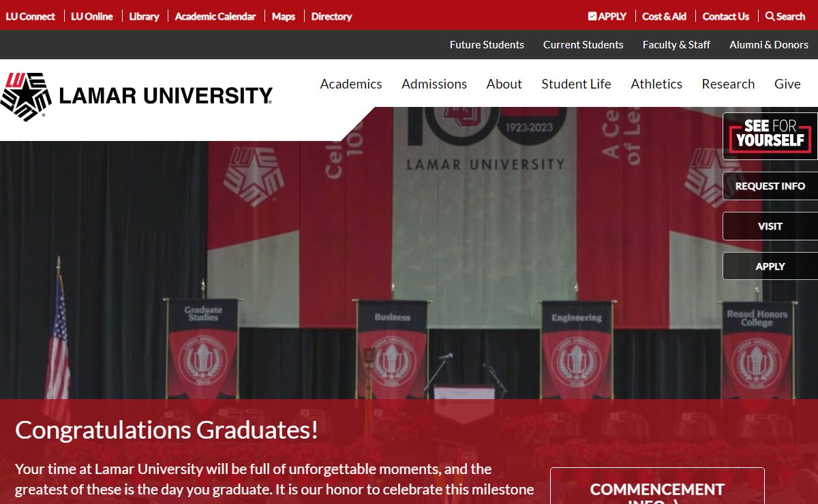Image resolution: width=818 pixels, height=504 pixels.
Task: Click the Lamar University star logo
Action: click(26, 96)
